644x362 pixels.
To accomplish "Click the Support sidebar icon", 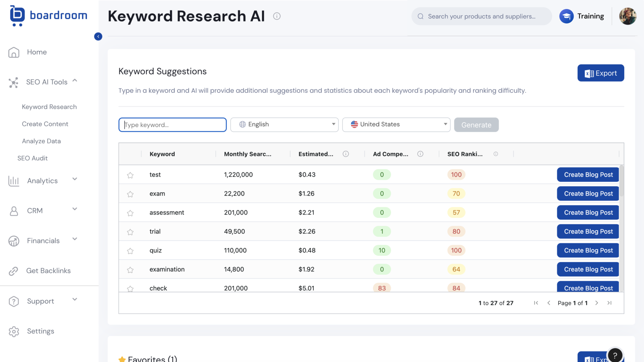I will (x=14, y=301).
